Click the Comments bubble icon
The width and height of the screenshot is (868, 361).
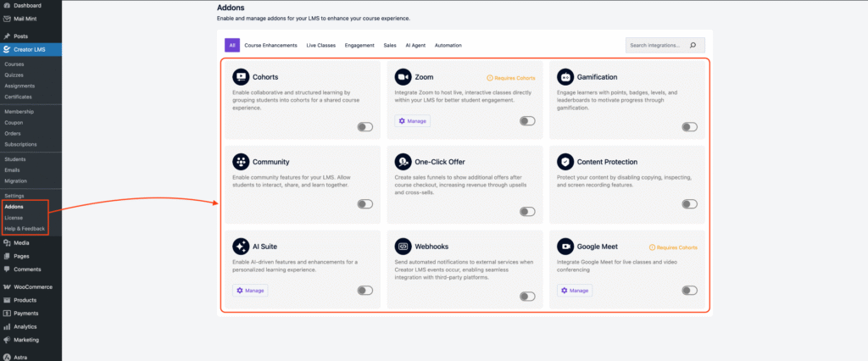point(7,269)
